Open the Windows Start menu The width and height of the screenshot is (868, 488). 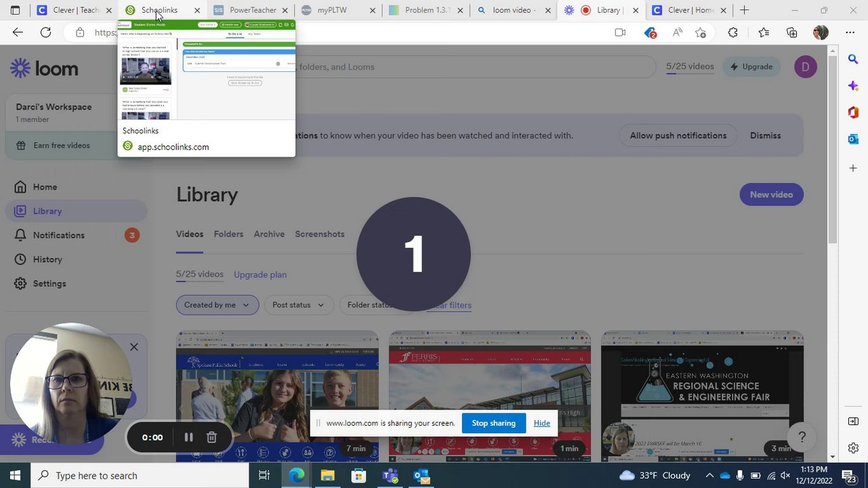click(x=15, y=476)
